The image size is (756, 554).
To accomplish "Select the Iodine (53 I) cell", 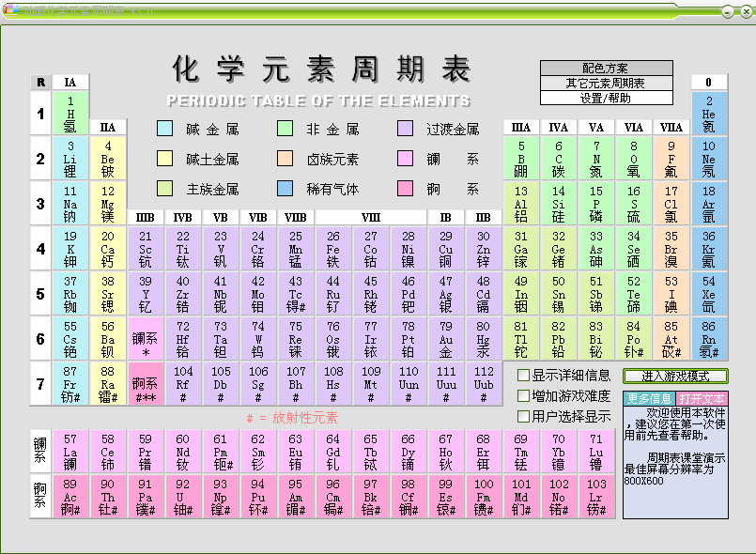I will [x=671, y=294].
